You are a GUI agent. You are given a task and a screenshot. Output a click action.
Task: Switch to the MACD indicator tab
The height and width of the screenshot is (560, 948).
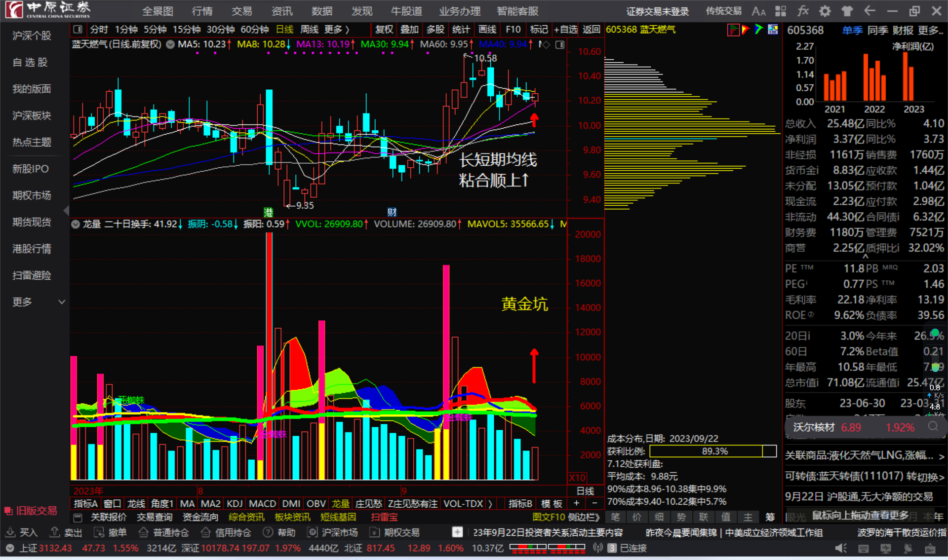(x=262, y=504)
